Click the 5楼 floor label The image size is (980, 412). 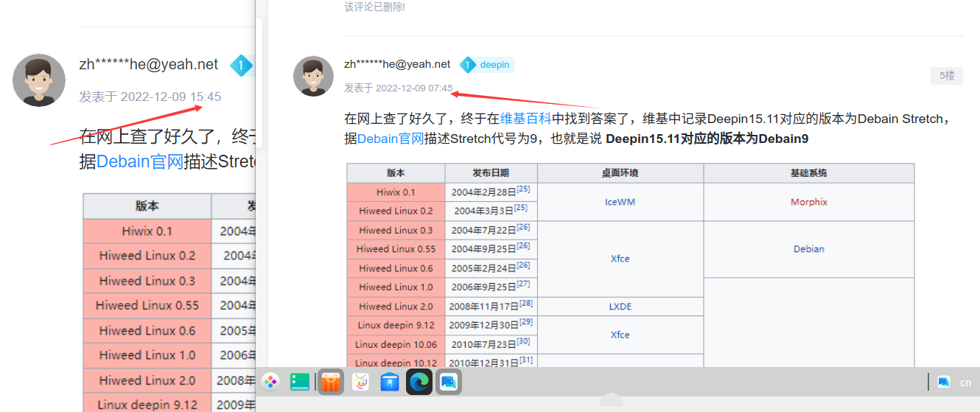947,75
